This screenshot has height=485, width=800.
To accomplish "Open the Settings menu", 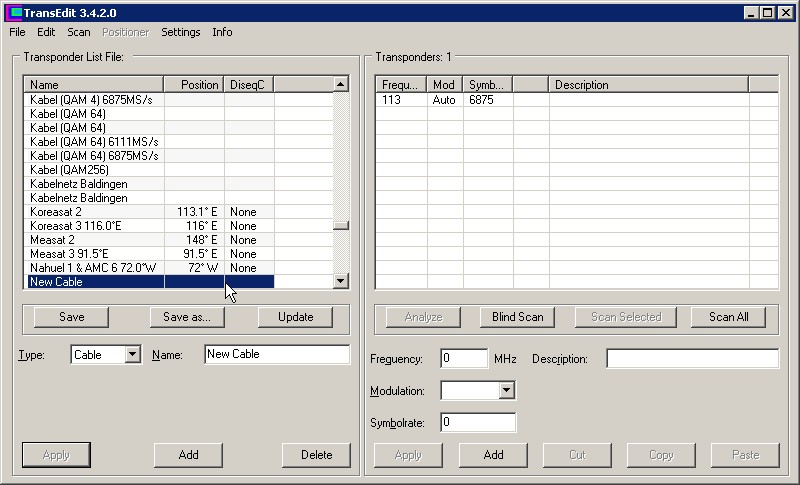I will [x=180, y=32].
